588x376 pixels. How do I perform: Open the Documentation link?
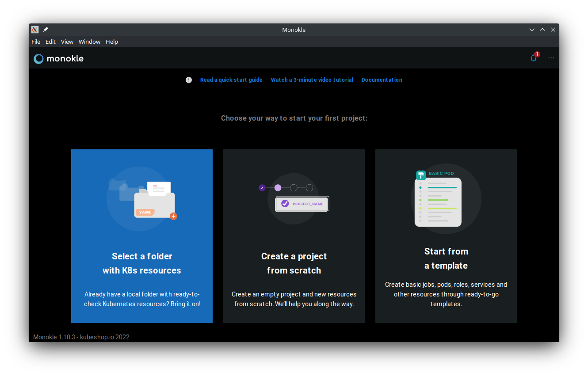[x=382, y=80]
